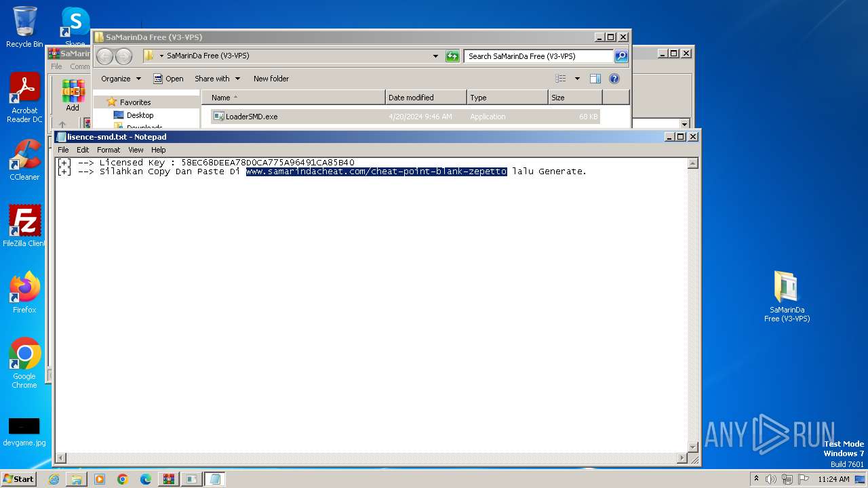Screen dimensions: 868x488
Task: Click WinRAR Add toolbar icon
Action: [73, 96]
